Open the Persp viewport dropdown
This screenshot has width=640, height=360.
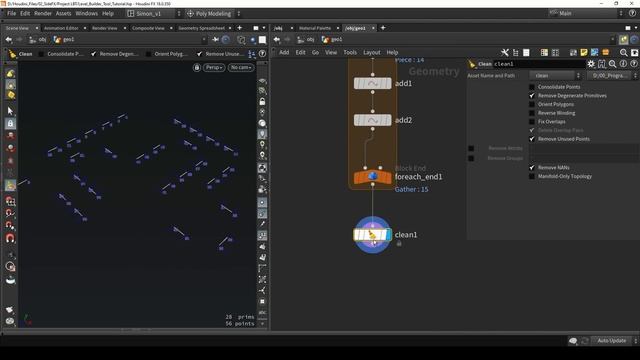coord(214,67)
